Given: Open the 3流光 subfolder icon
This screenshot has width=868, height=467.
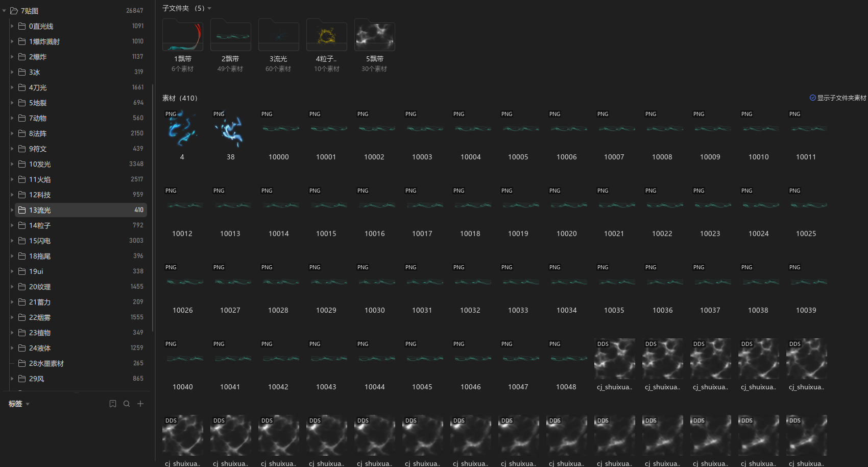Looking at the screenshot, I should pos(278,36).
